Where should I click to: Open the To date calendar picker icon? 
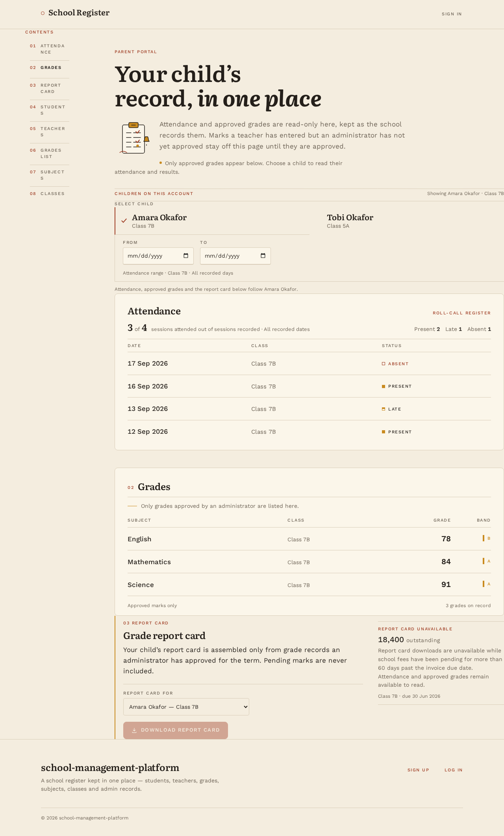(x=263, y=256)
